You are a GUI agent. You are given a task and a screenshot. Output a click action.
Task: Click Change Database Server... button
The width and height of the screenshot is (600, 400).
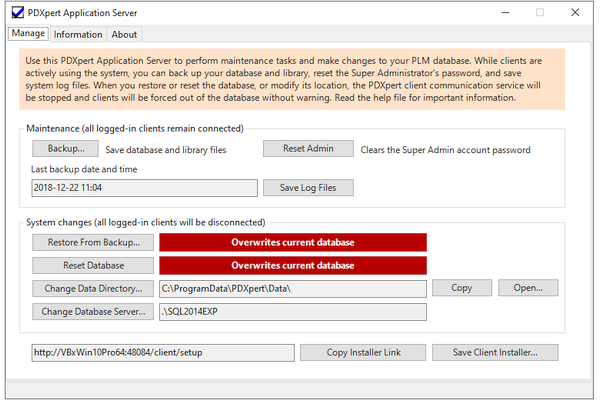click(x=93, y=312)
